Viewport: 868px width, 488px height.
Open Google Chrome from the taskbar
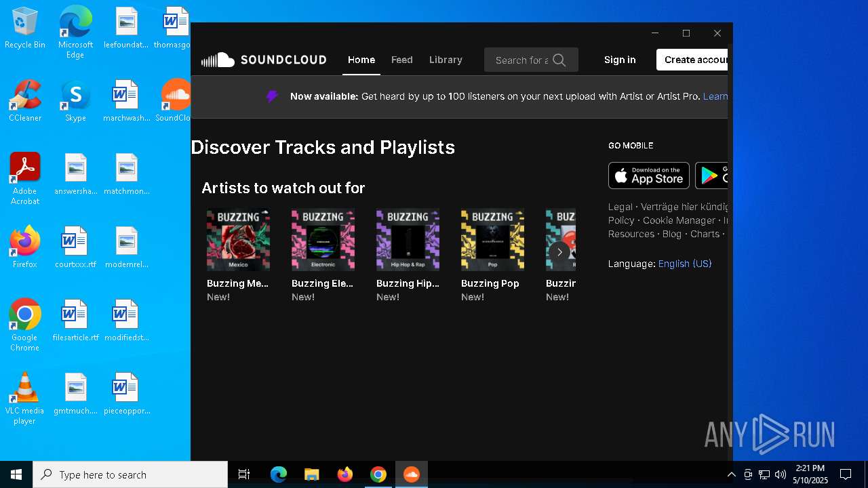[378, 474]
